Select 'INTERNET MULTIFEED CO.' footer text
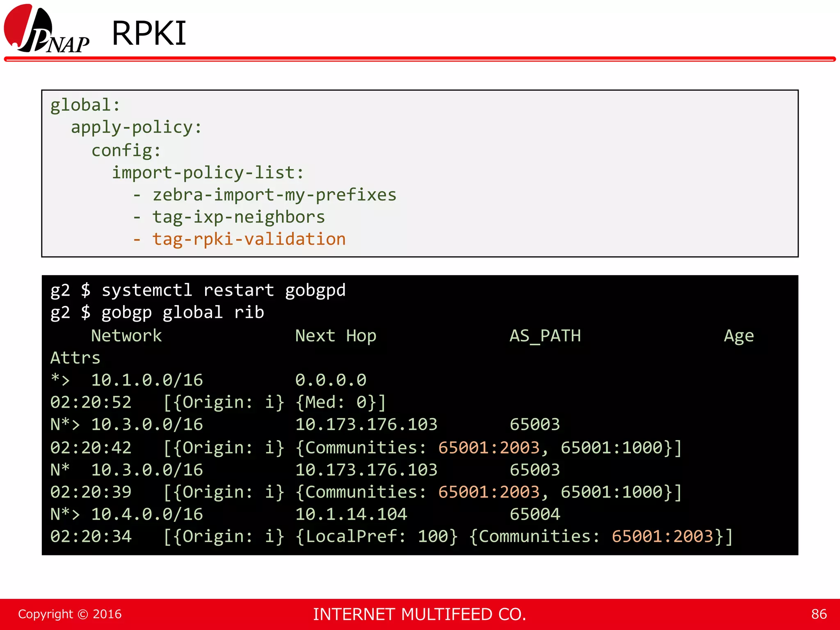This screenshot has height=630, width=840. (420, 614)
